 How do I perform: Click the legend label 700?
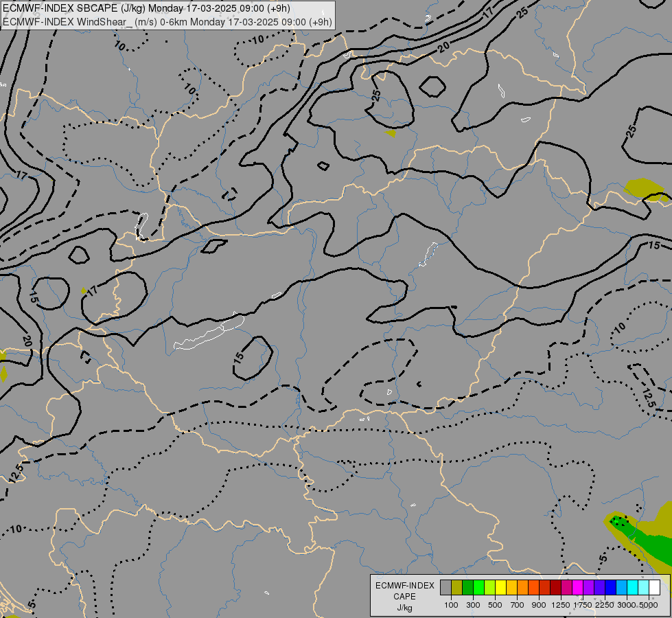[518, 605]
